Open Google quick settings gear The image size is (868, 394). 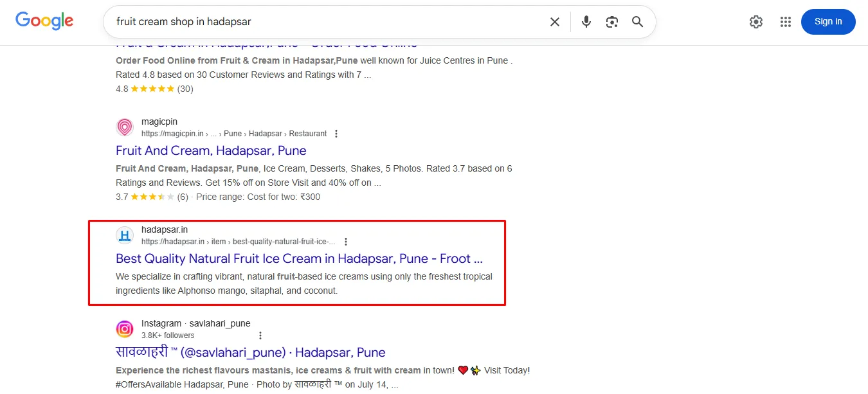click(x=755, y=22)
